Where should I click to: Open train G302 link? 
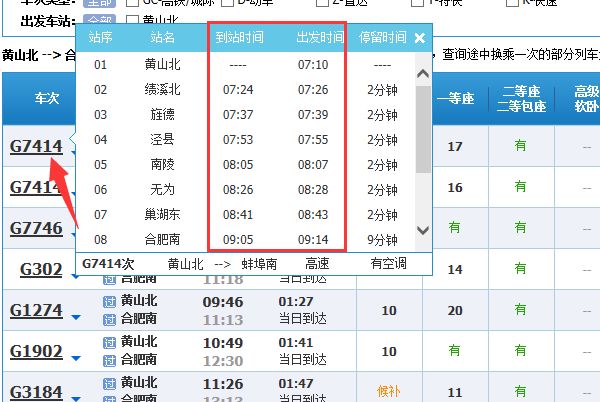tap(41, 269)
